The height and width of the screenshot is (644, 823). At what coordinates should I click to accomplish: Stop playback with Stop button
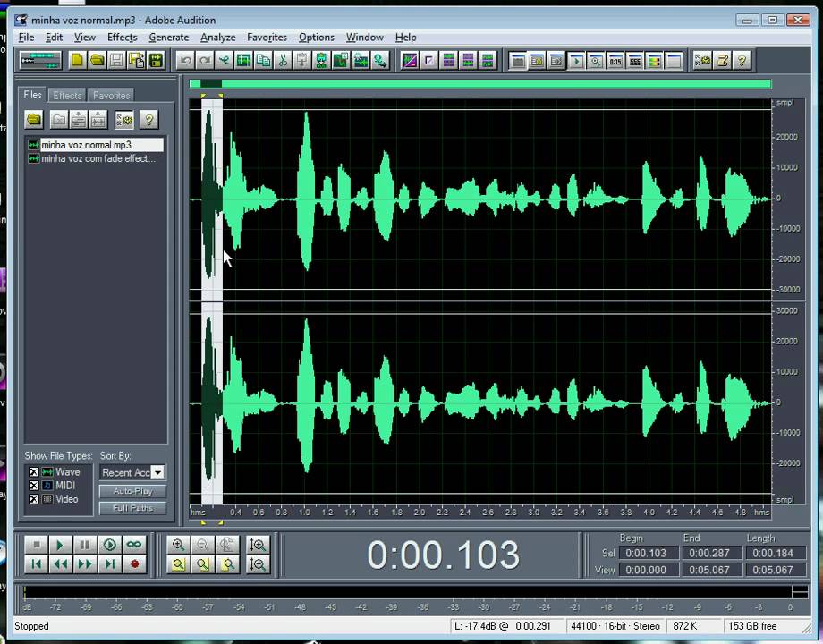pos(36,545)
